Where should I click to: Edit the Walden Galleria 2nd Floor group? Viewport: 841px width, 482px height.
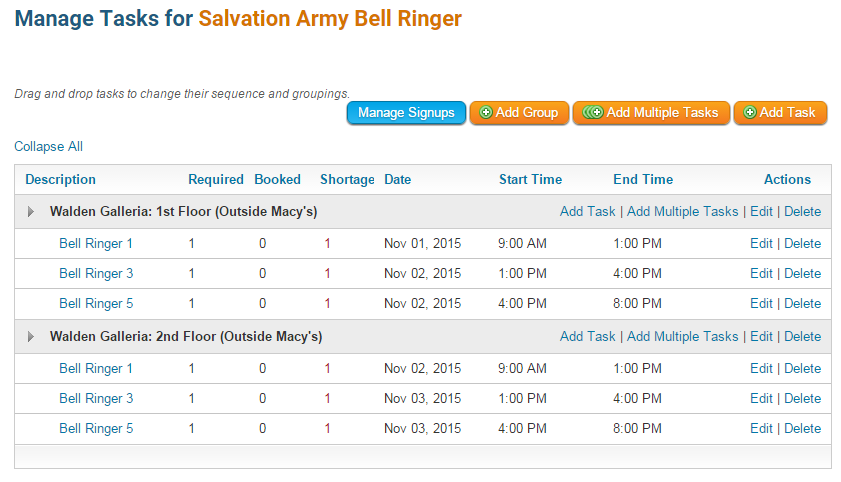click(x=761, y=337)
